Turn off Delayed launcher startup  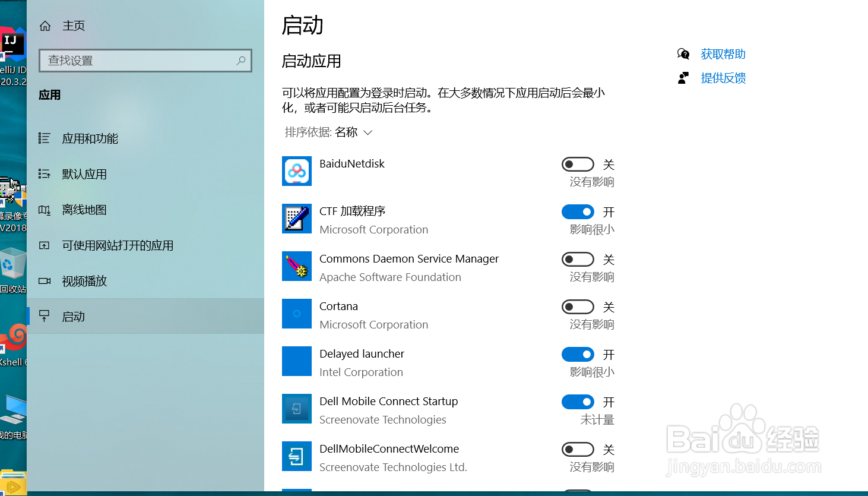pos(578,354)
